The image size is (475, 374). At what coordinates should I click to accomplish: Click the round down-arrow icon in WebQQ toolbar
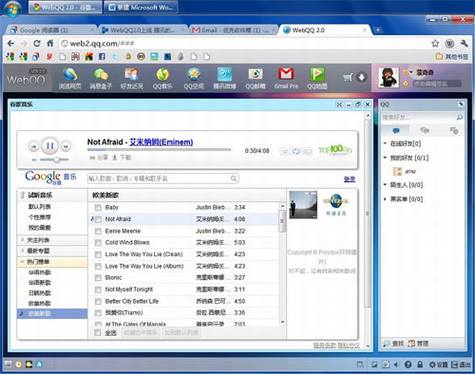[362, 78]
